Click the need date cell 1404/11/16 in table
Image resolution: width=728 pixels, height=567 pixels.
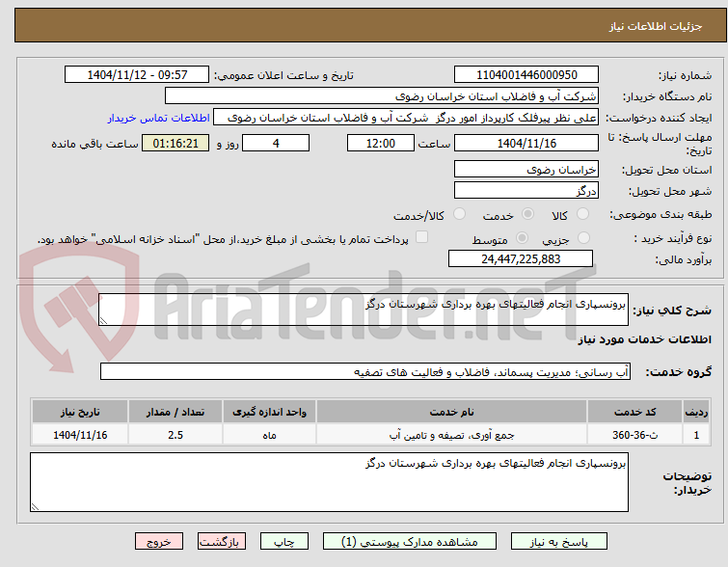[x=80, y=435]
